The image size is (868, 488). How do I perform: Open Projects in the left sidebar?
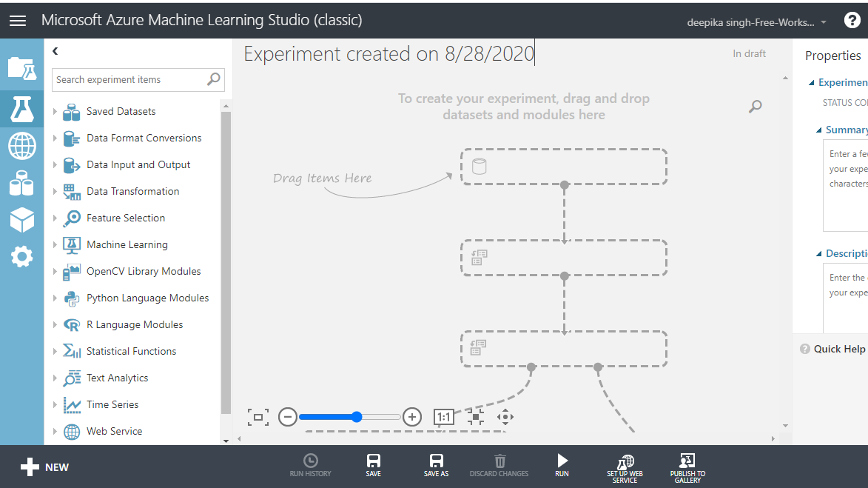22,69
